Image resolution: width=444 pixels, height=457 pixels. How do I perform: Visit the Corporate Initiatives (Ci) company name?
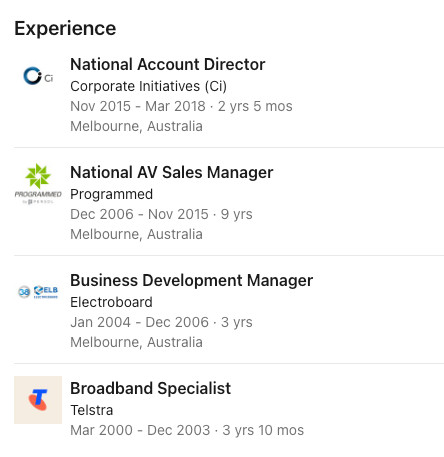coord(149,86)
